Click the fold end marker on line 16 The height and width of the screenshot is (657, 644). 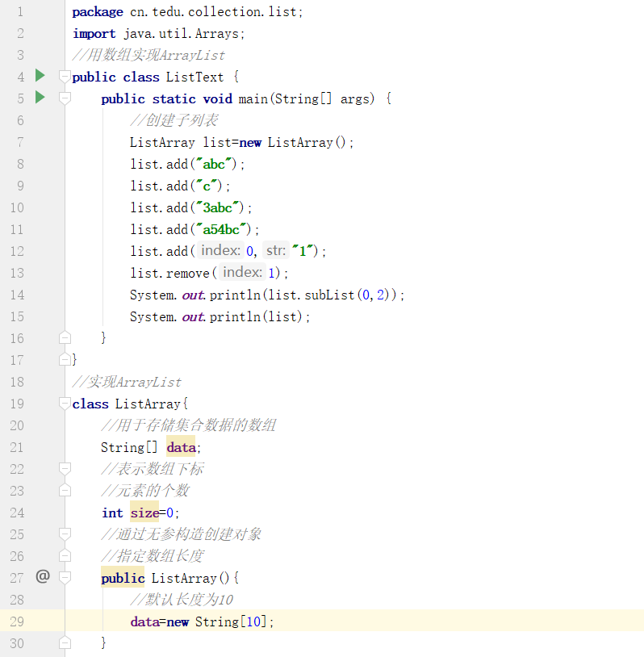pyautogui.click(x=65, y=337)
